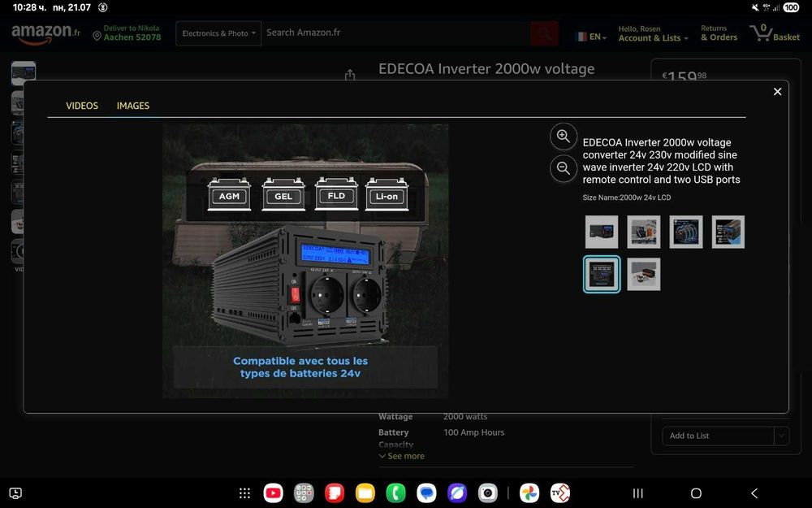Tap the recent apps navigation button
Viewport: 812px width, 508px height.
click(638, 493)
